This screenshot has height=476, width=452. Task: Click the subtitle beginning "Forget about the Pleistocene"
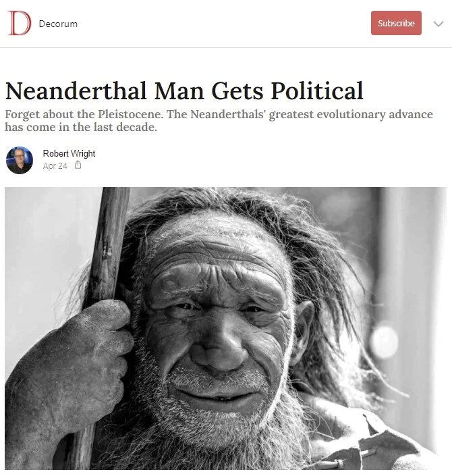(x=219, y=120)
